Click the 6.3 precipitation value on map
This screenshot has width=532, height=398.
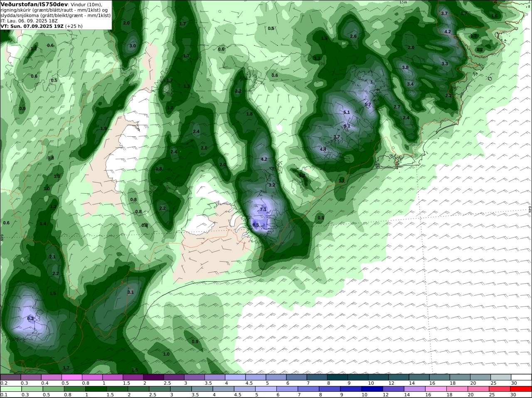[x=30, y=319]
